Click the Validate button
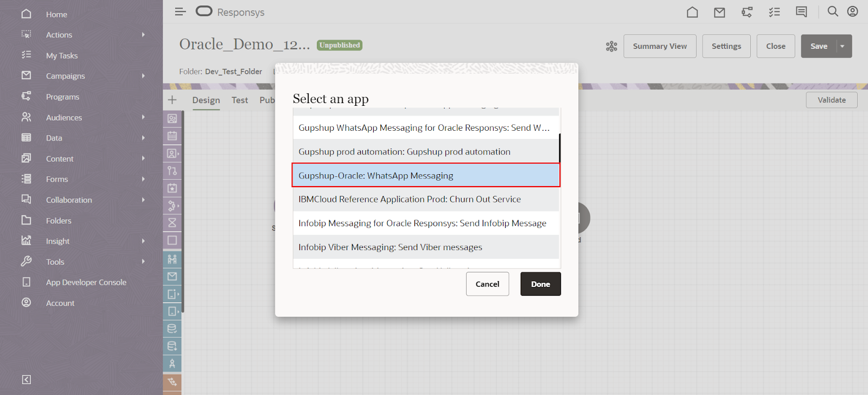The height and width of the screenshot is (395, 868). tap(832, 100)
